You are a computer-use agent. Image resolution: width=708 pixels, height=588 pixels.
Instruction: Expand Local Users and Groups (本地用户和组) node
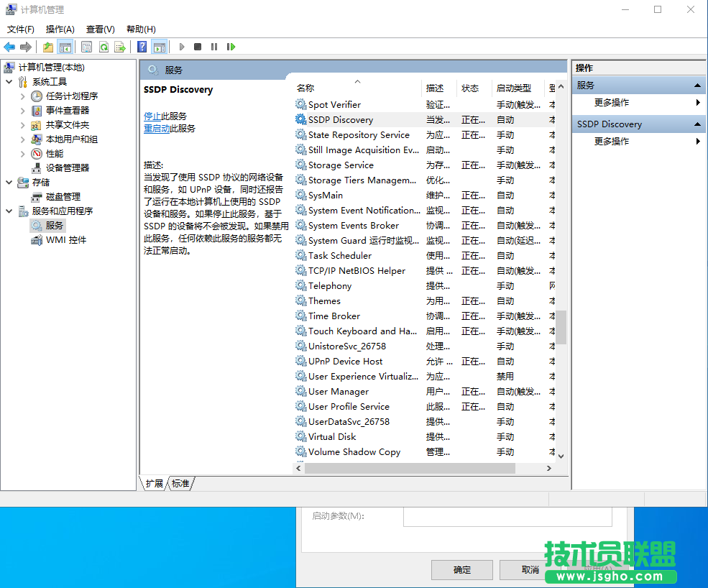[x=22, y=139]
